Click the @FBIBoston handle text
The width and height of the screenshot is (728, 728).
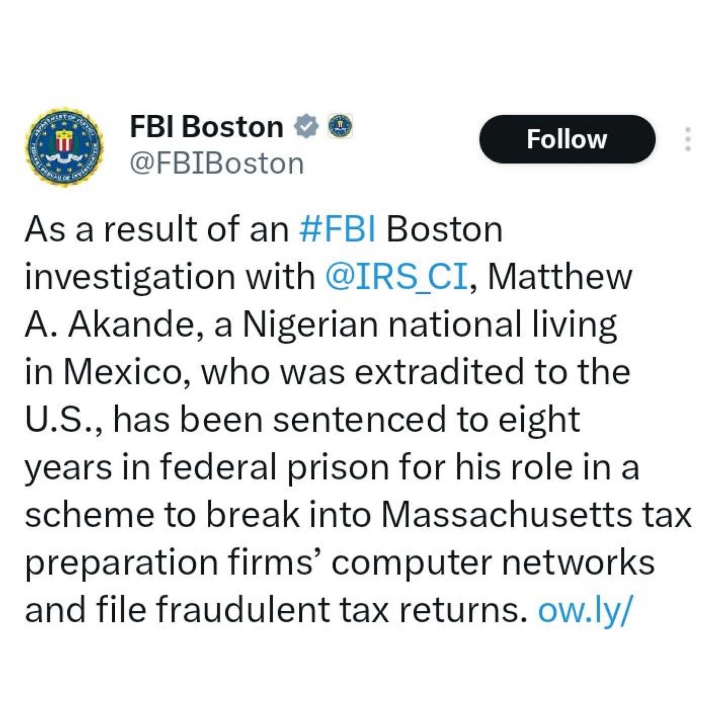pos(217,164)
